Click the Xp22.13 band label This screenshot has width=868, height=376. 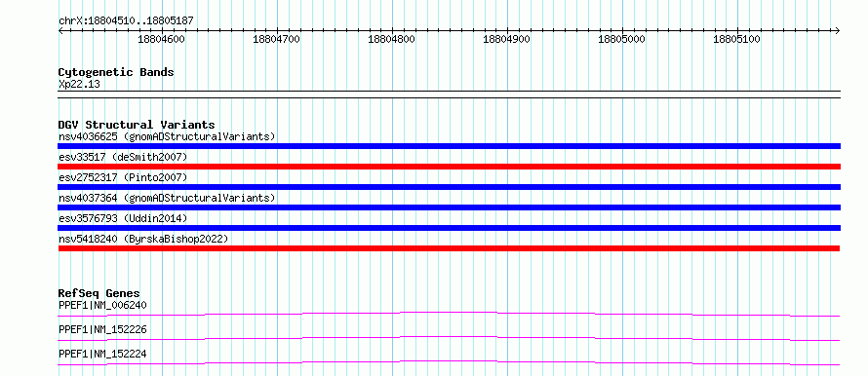79,85
